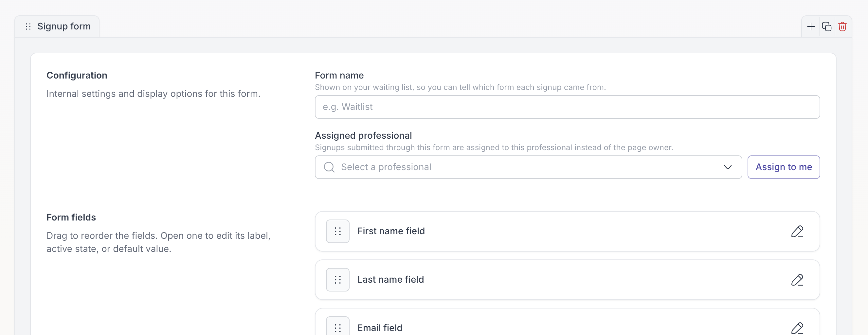Duplicate the Signup form block
This screenshot has width=868, height=335.
pos(826,26)
